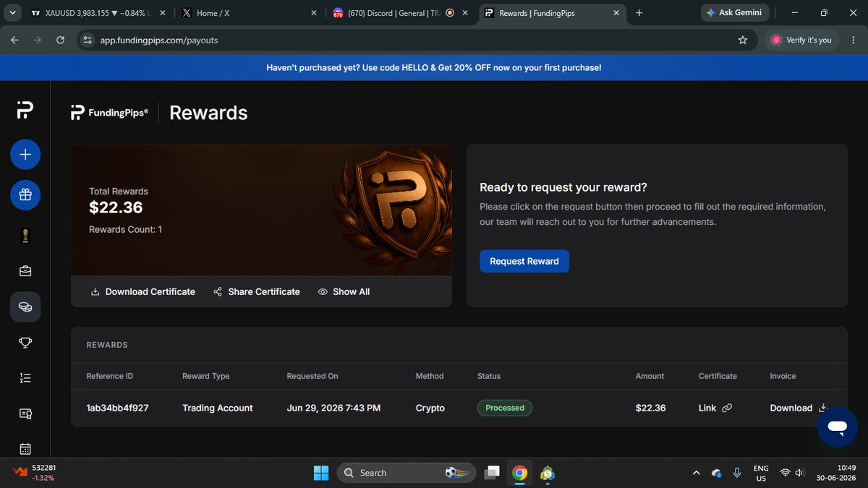Open Chrome from the taskbar
868x488 pixels.
click(x=519, y=473)
